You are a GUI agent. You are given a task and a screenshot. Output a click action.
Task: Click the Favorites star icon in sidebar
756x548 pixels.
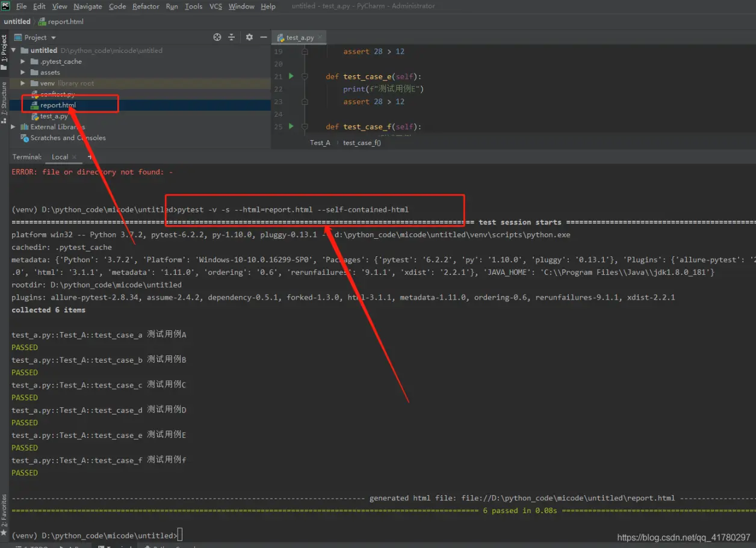coord(4,533)
